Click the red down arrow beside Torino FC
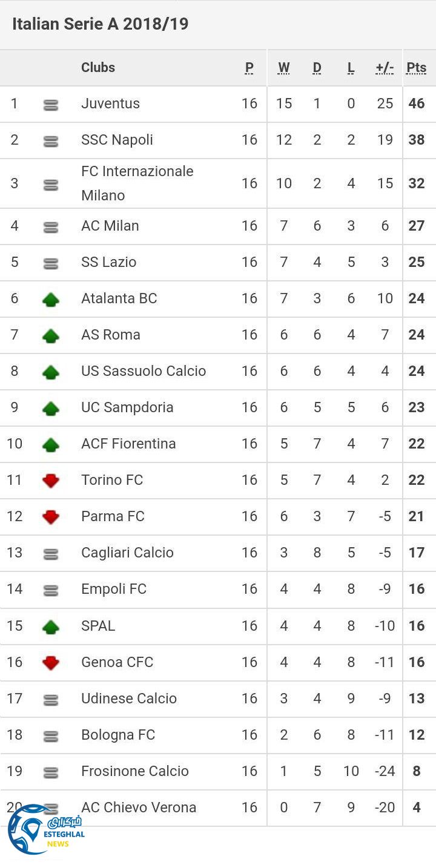Screen dimensions: 436x868 (x=51, y=481)
